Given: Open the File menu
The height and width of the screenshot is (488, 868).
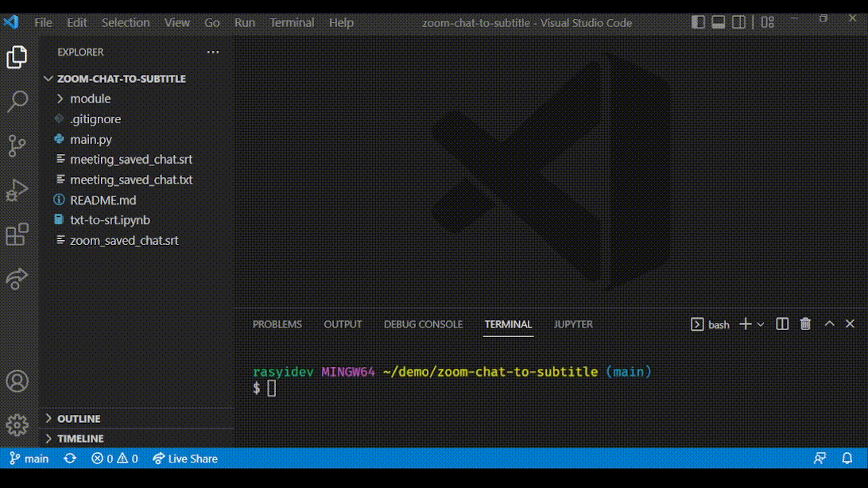Looking at the screenshot, I should [43, 23].
